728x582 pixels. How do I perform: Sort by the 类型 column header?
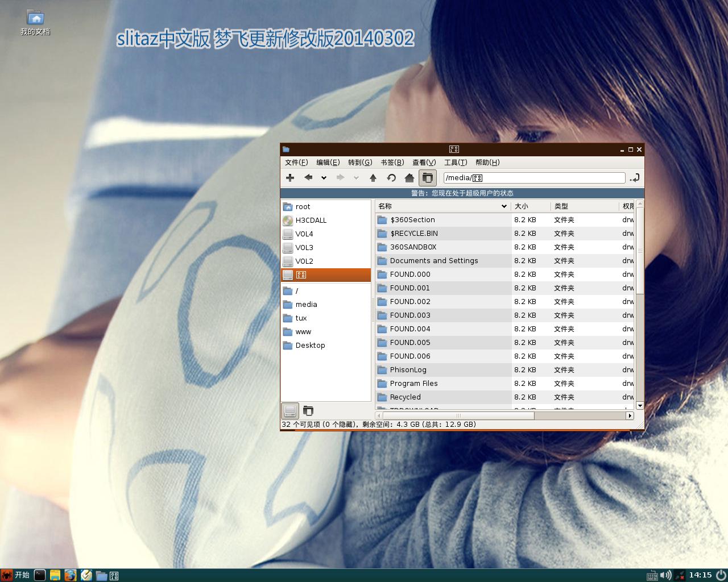(584, 206)
